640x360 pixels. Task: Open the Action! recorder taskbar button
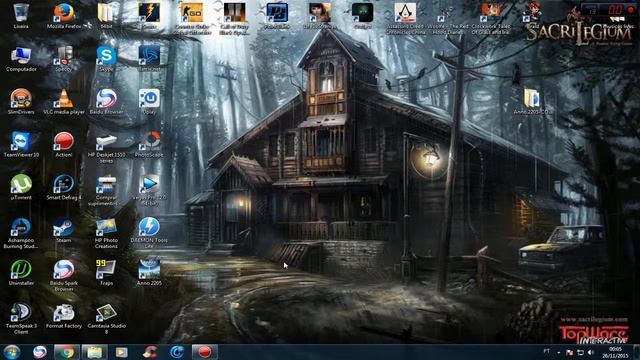point(204,352)
